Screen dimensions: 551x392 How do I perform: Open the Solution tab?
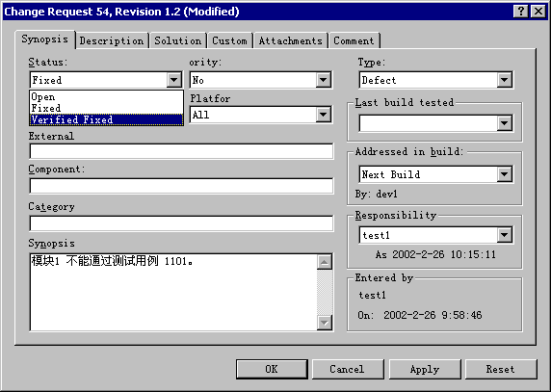click(x=178, y=40)
